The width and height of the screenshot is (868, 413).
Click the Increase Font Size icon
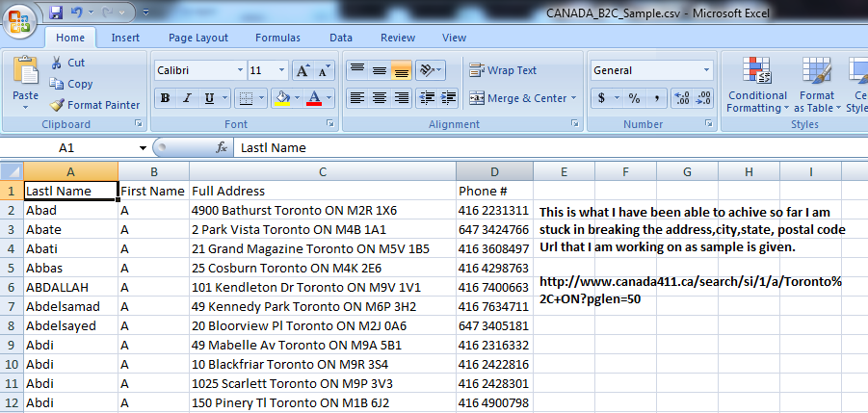click(x=302, y=71)
